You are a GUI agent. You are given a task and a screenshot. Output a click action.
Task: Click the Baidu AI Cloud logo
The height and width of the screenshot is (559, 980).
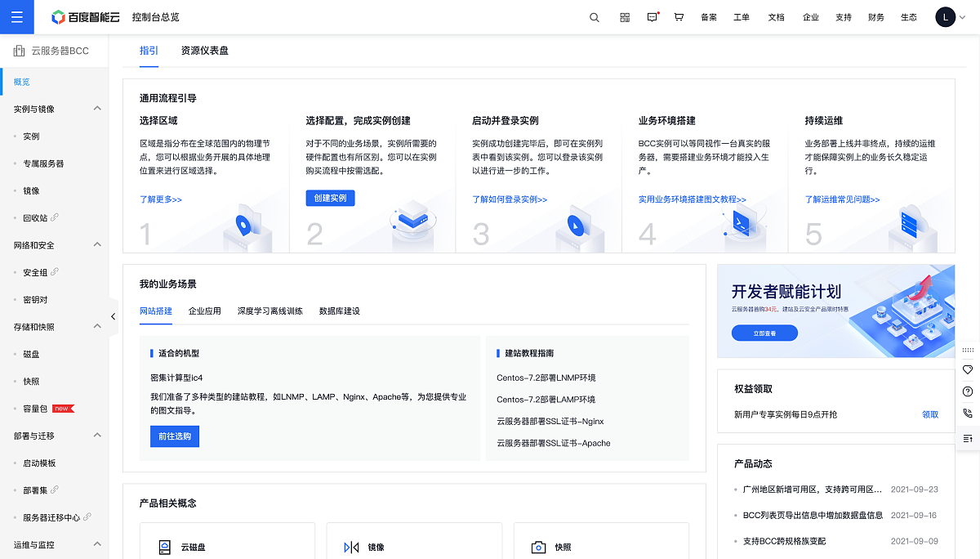point(85,17)
